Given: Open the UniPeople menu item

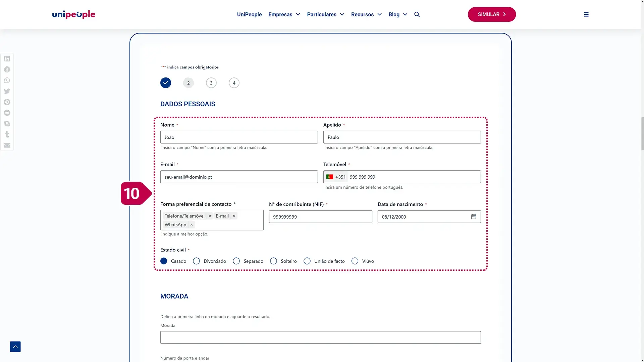Looking at the screenshot, I should click(x=249, y=14).
